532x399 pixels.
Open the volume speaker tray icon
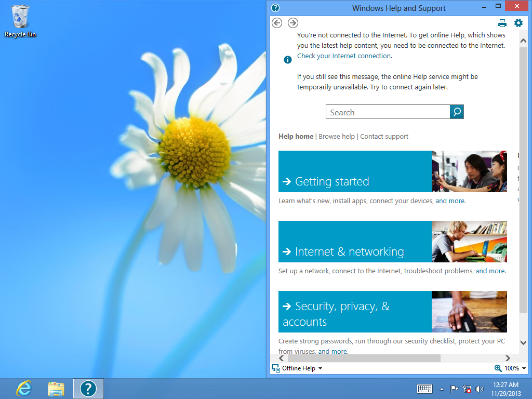pos(480,389)
